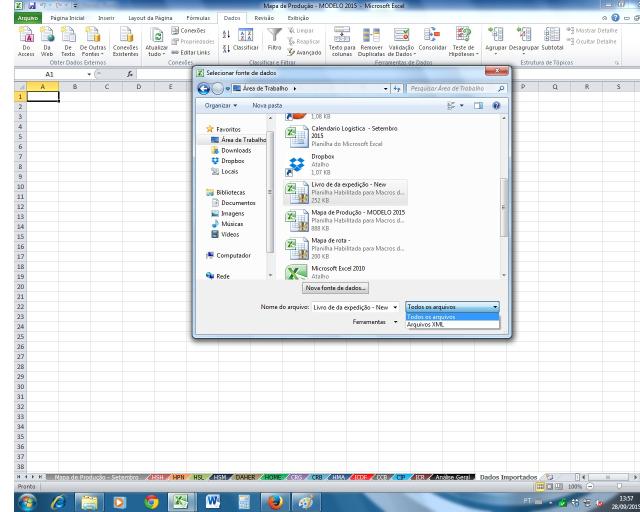Select Dropbox in the Favoritos list

point(232,161)
